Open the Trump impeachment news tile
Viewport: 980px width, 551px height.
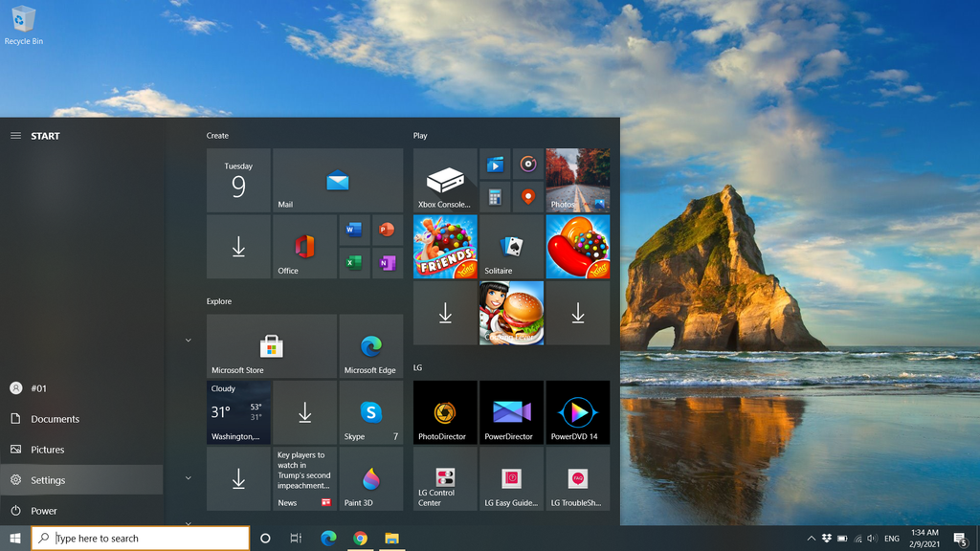[x=304, y=478]
